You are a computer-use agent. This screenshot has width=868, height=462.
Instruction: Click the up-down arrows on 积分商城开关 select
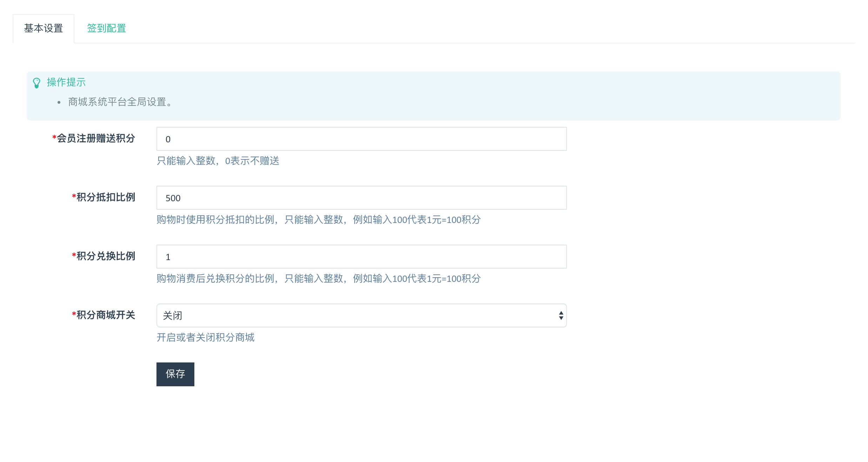561,315
